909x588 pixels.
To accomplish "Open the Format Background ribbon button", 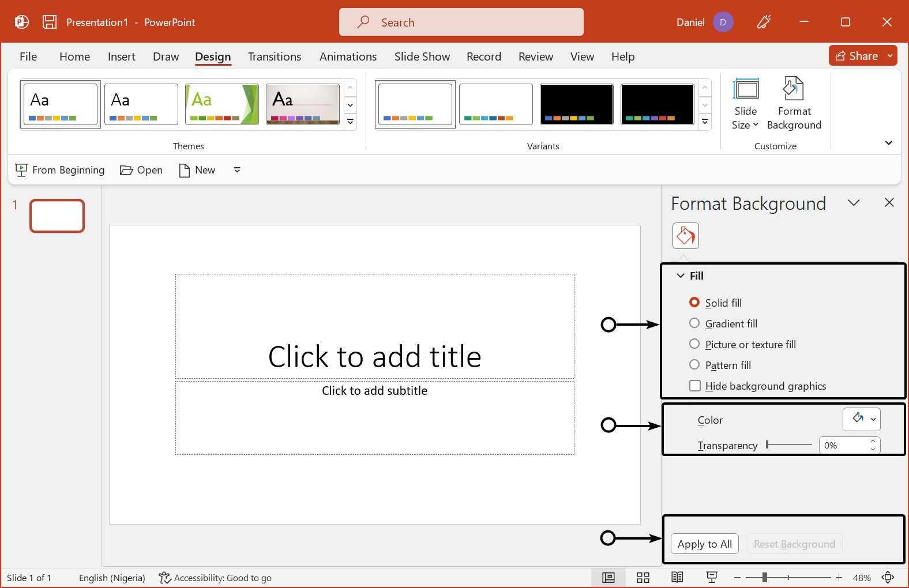I will click(x=794, y=104).
